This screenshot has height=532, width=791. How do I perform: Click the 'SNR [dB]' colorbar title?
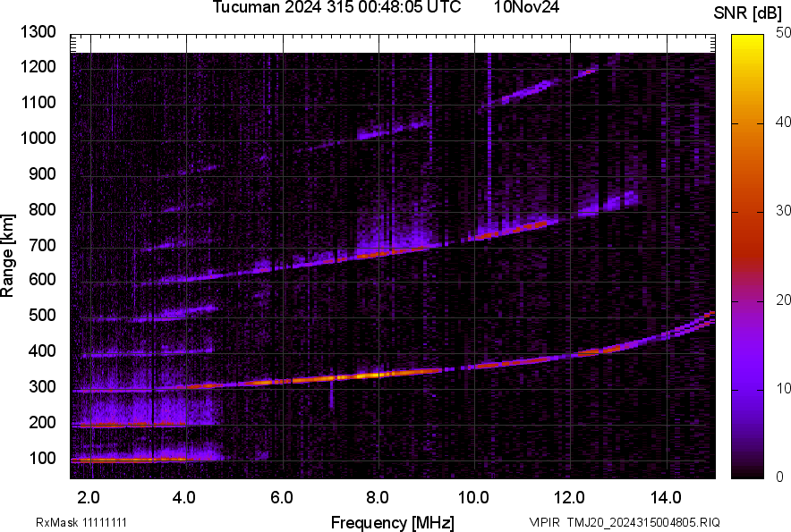pos(748,13)
